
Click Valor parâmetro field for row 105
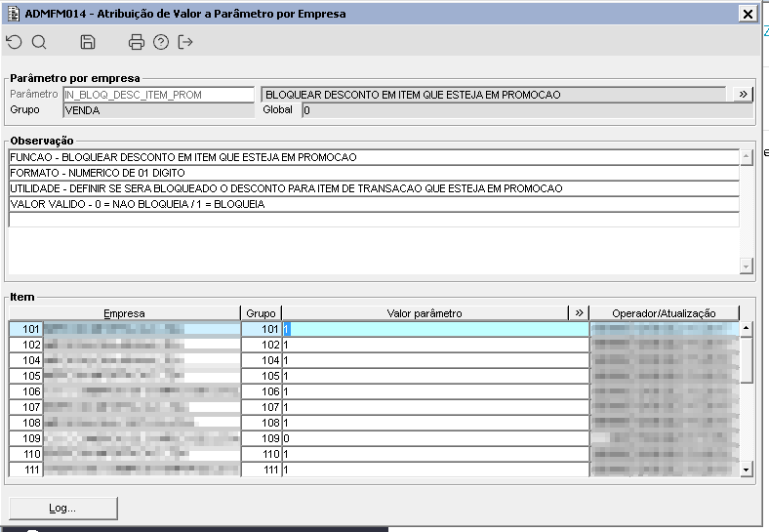pyautogui.click(x=435, y=376)
